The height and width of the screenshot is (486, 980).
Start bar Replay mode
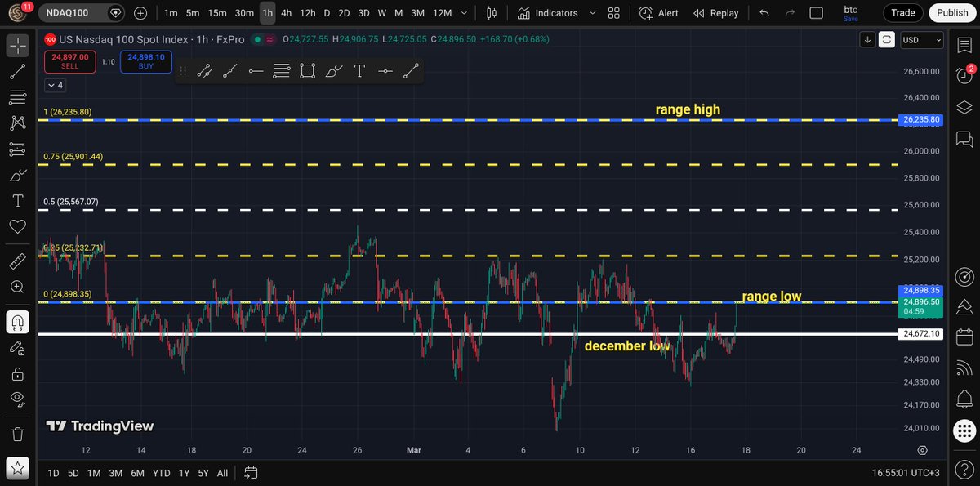point(716,13)
